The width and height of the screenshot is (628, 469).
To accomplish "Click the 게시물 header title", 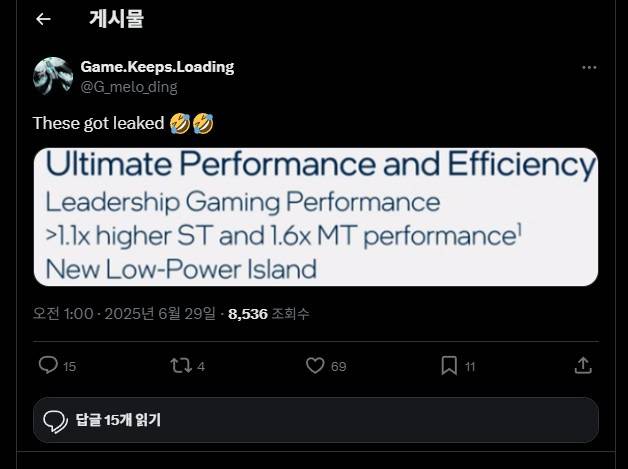I will 116,18.
